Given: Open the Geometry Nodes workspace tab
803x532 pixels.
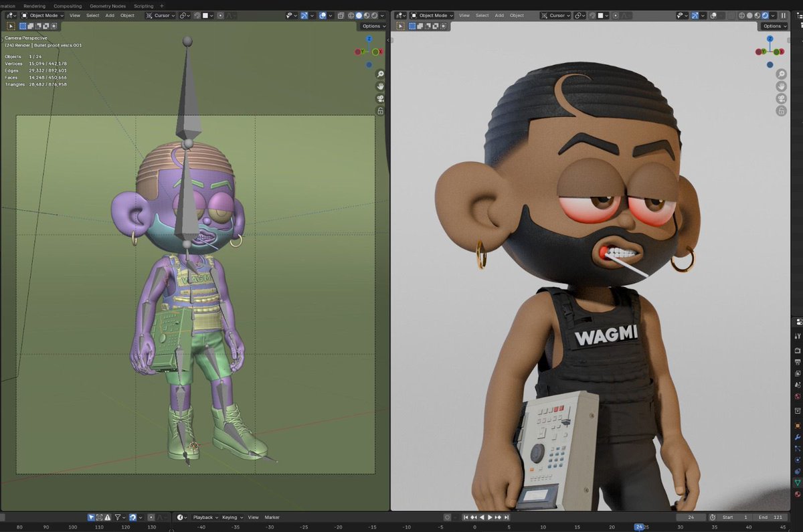Looking at the screenshot, I should [x=108, y=6].
